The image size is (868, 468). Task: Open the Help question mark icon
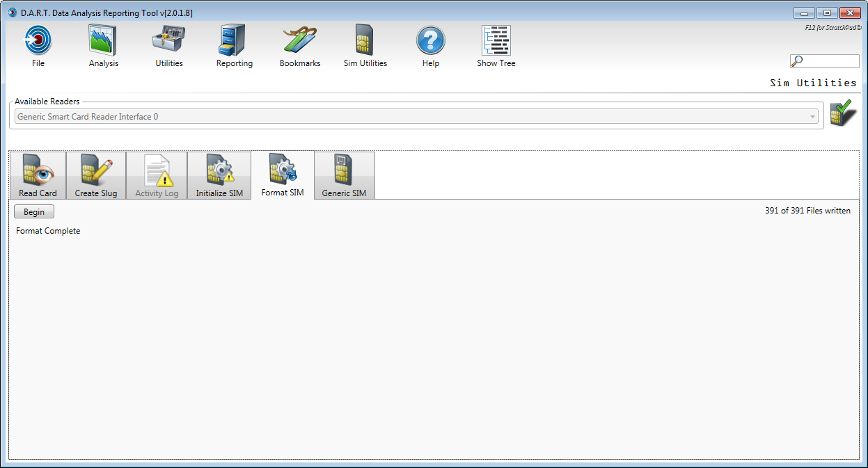(431, 40)
